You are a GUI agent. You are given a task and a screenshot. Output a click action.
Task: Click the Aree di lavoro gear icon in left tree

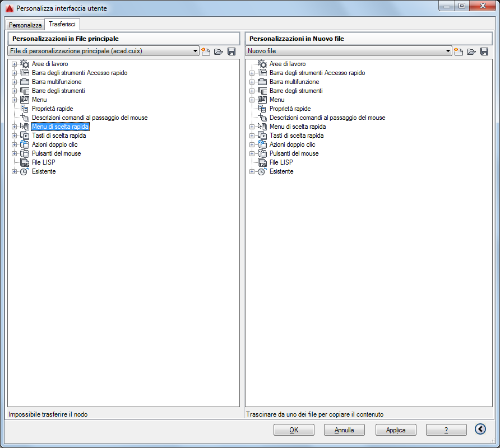[25, 64]
